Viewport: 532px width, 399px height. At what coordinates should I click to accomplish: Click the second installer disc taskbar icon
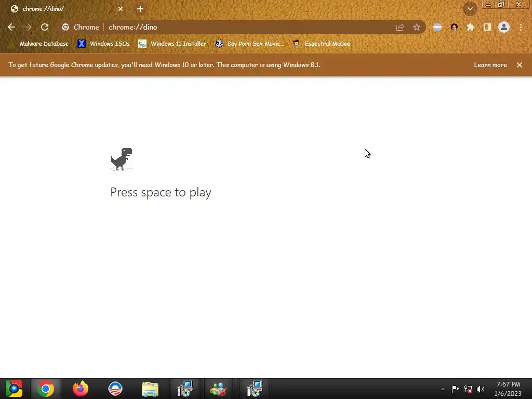255,389
